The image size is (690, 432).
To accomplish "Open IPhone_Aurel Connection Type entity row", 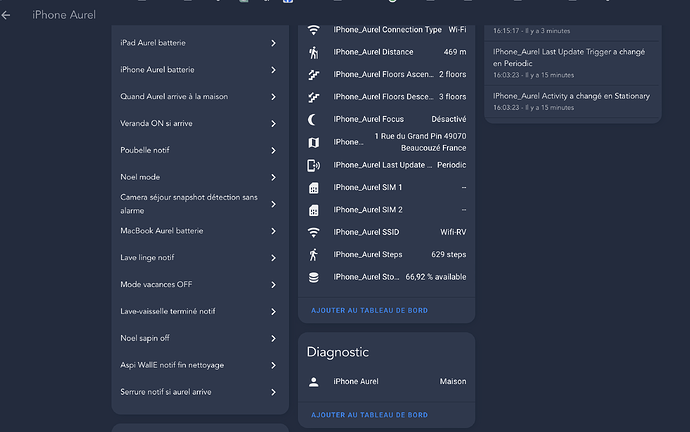I will (386, 30).
